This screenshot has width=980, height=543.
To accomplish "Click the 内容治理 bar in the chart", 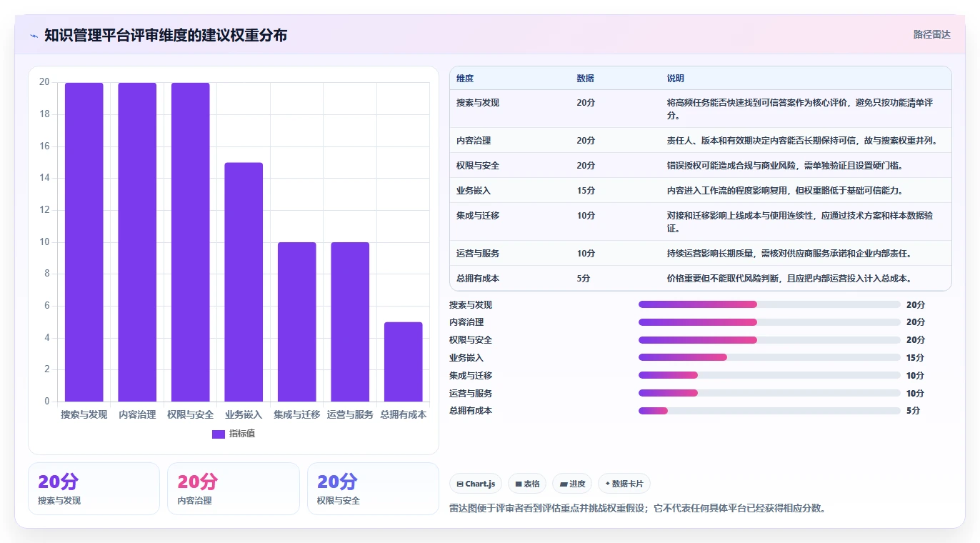I will point(137,242).
